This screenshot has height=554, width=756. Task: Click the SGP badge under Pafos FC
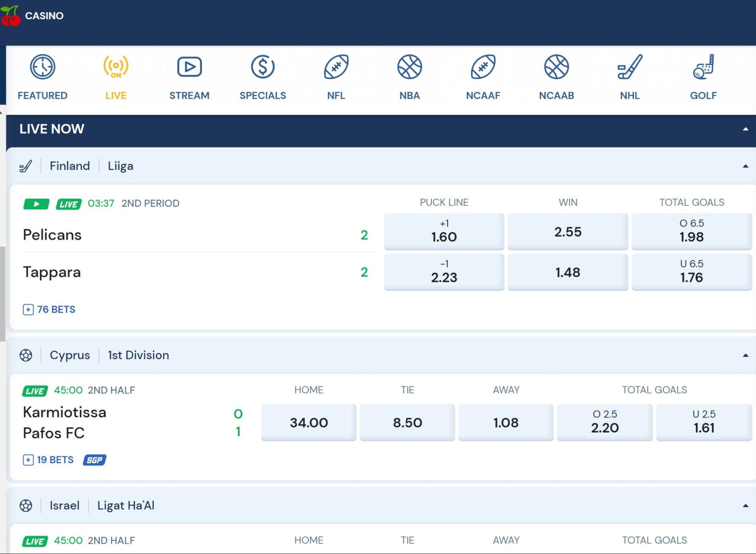point(95,460)
